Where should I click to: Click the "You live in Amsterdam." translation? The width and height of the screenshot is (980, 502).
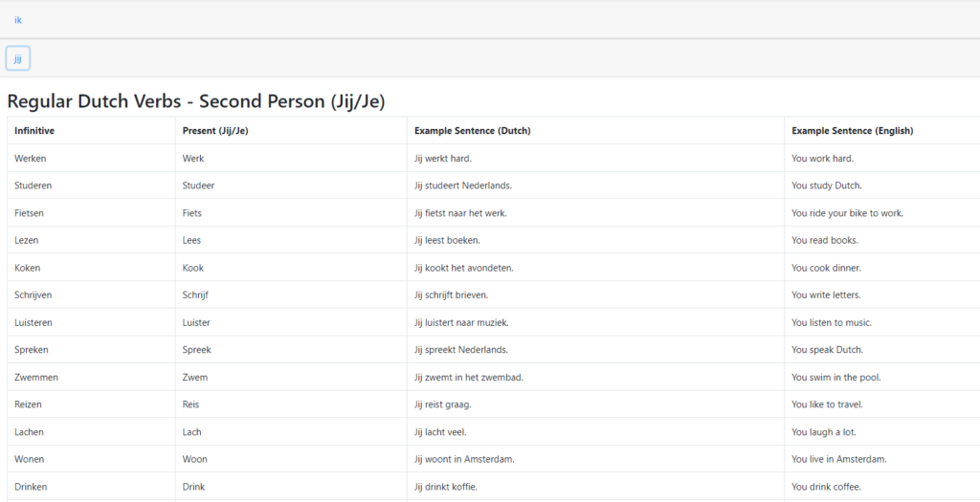tap(838, 460)
